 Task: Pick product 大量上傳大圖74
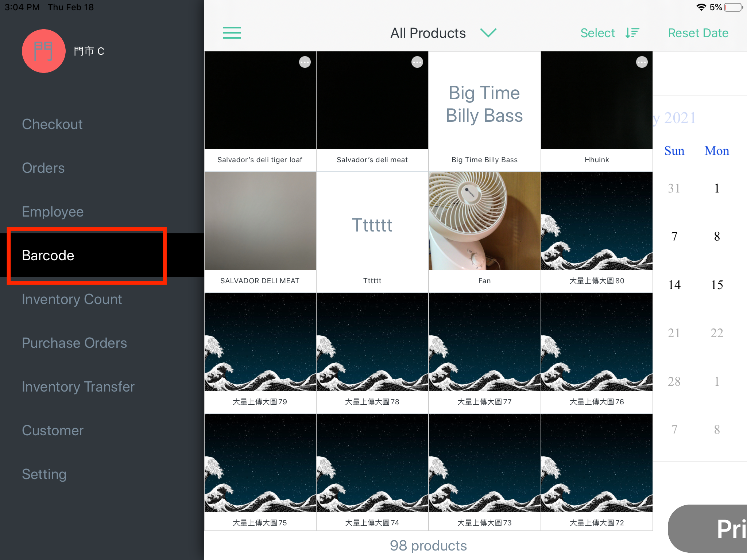click(x=372, y=472)
